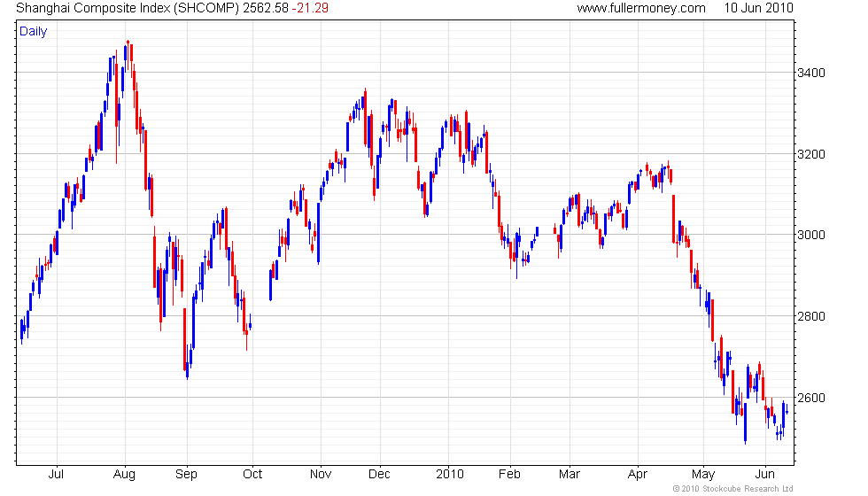Click the date 10 Jun 2010
868x496 pixels.
758,8
